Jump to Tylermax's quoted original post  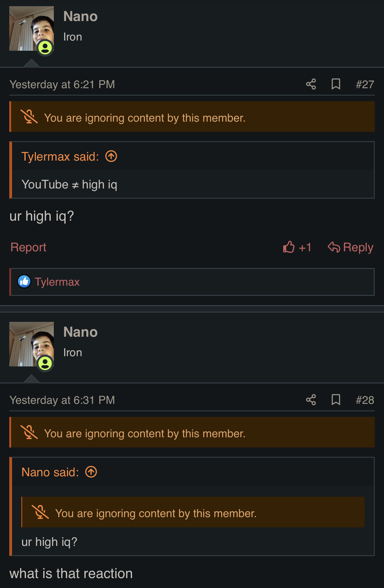pyautogui.click(x=111, y=156)
